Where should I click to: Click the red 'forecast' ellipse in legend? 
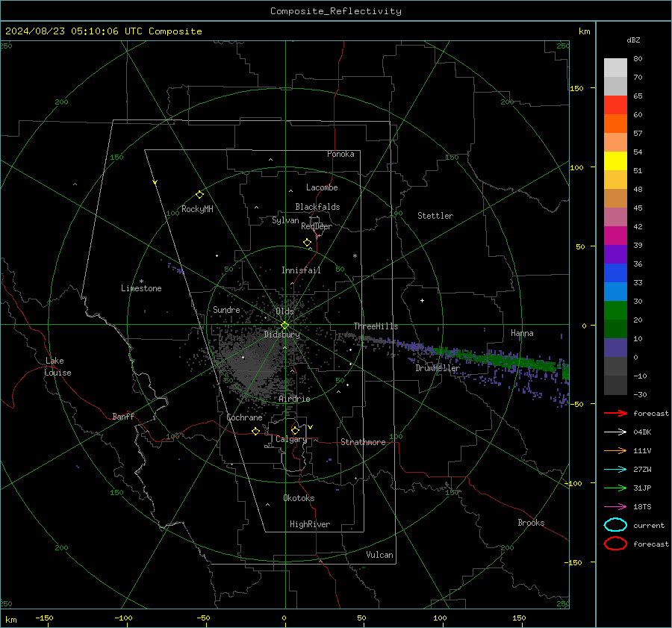615,544
